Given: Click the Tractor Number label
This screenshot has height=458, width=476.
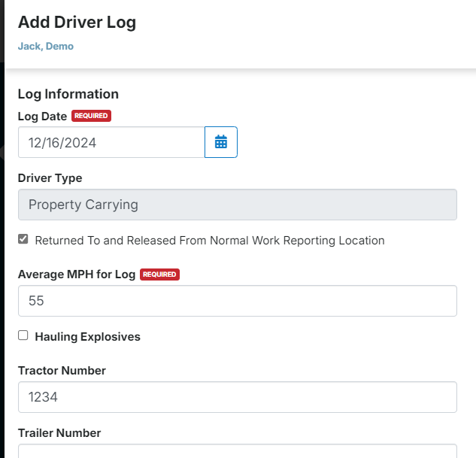Looking at the screenshot, I should (62, 371).
